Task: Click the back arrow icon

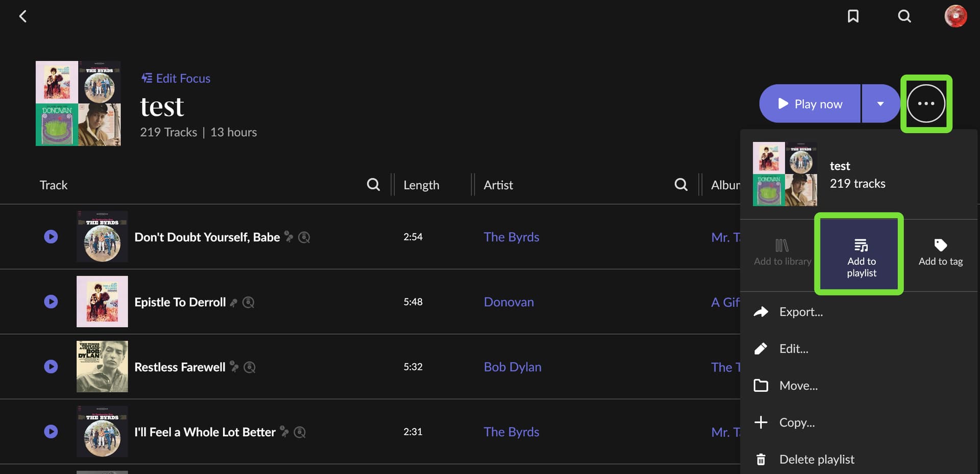Action: [x=22, y=16]
